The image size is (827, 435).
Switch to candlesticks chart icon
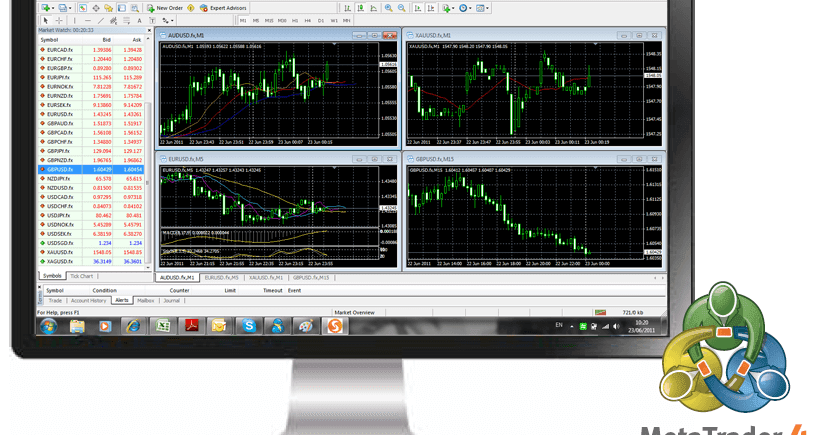361,8
